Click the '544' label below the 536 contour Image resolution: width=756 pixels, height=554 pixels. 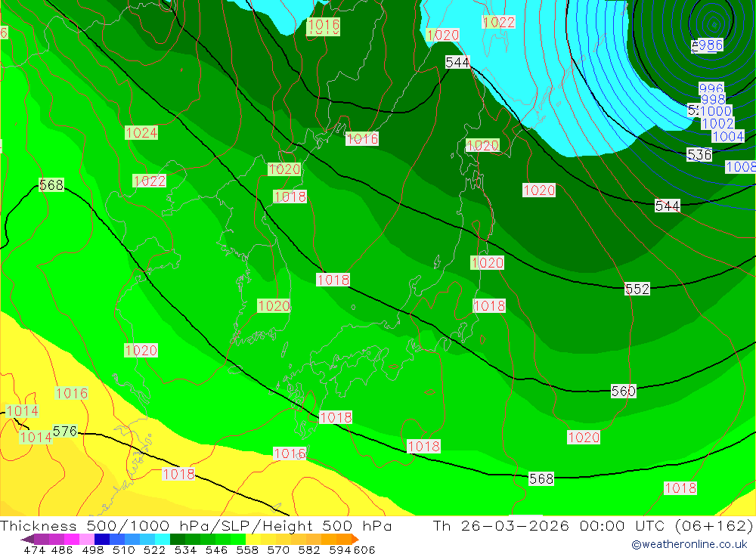click(x=668, y=206)
